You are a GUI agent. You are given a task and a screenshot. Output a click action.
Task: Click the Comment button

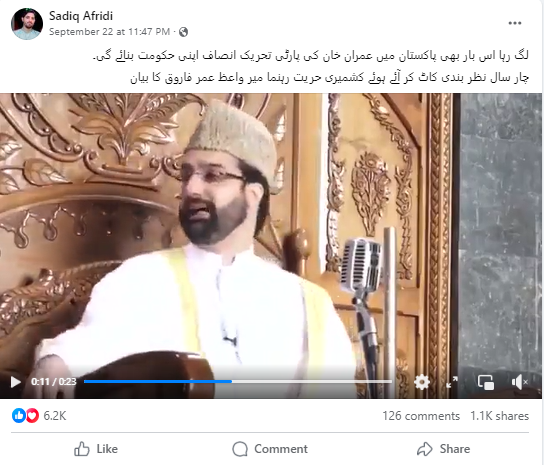tap(270, 449)
